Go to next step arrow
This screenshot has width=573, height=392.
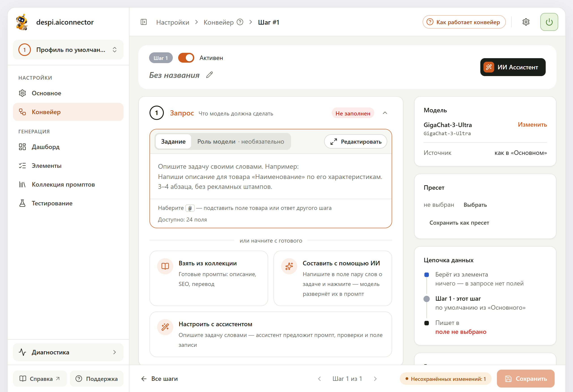(x=375, y=379)
